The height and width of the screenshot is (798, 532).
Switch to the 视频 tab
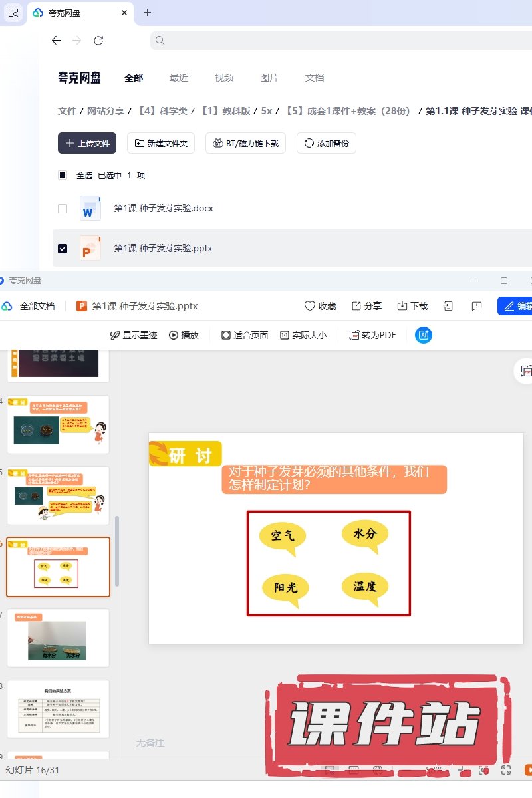point(224,78)
